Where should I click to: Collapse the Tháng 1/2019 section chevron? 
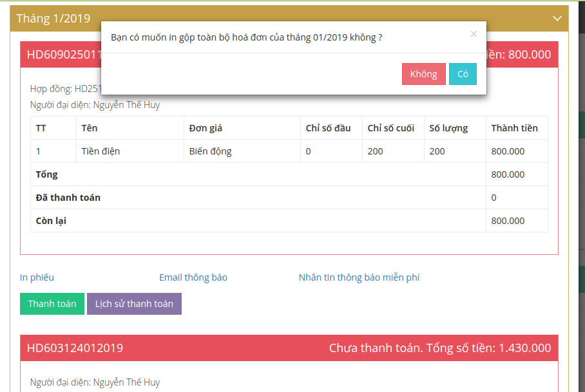557,19
